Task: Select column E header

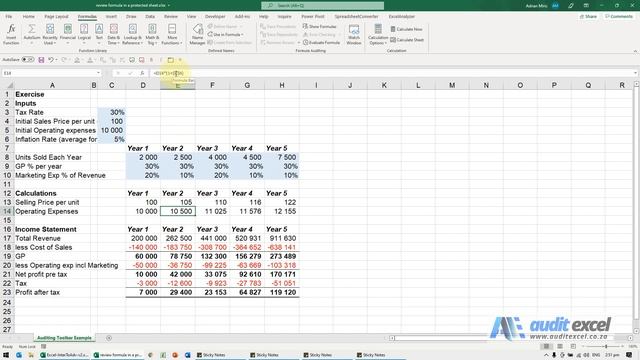Action: pyautogui.click(x=178, y=85)
